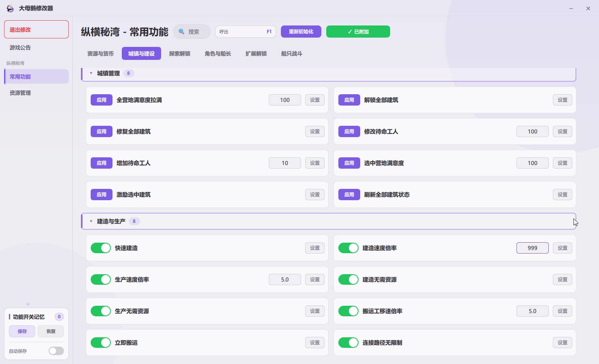
Task: Open 游戏公告 in sidebar
Action: click(x=36, y=48)
